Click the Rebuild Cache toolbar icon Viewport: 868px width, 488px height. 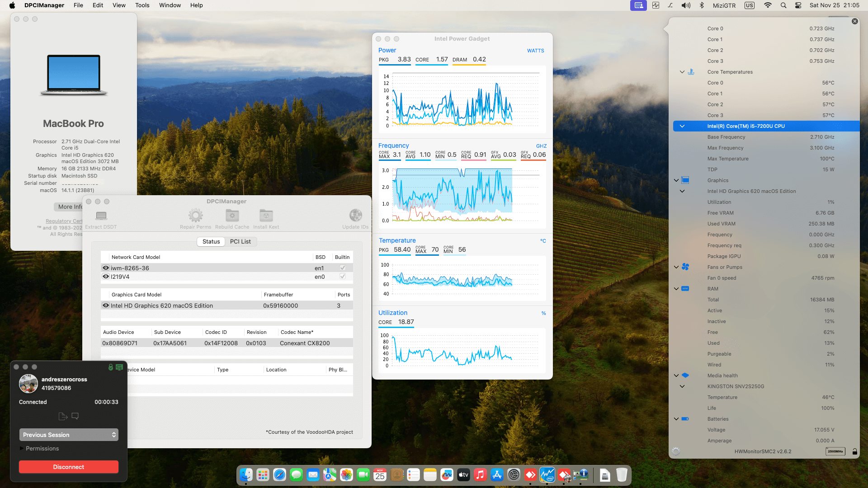pos(232,216)
